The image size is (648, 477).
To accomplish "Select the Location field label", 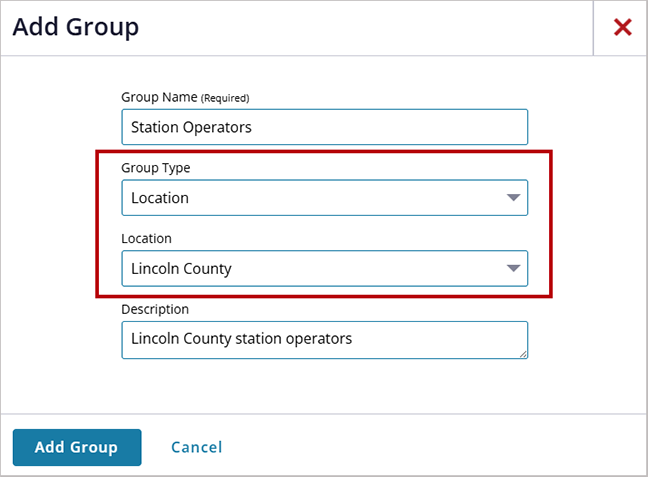I will pyautogui.click(x=146, y=238).
